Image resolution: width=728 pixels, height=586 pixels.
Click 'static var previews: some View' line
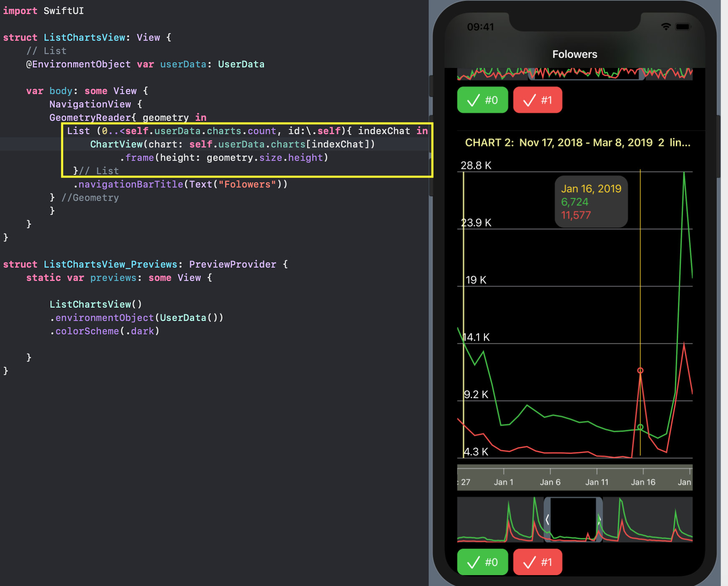[x=119, y=278]
